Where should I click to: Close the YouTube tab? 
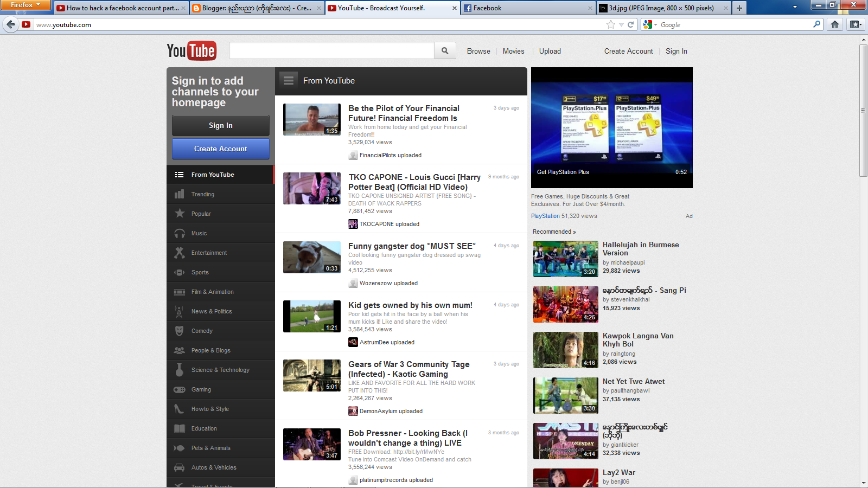pos(455,8)
